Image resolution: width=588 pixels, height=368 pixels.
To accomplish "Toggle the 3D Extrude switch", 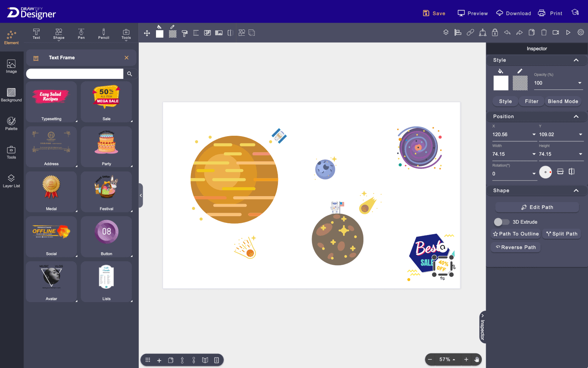I will 501,222.
